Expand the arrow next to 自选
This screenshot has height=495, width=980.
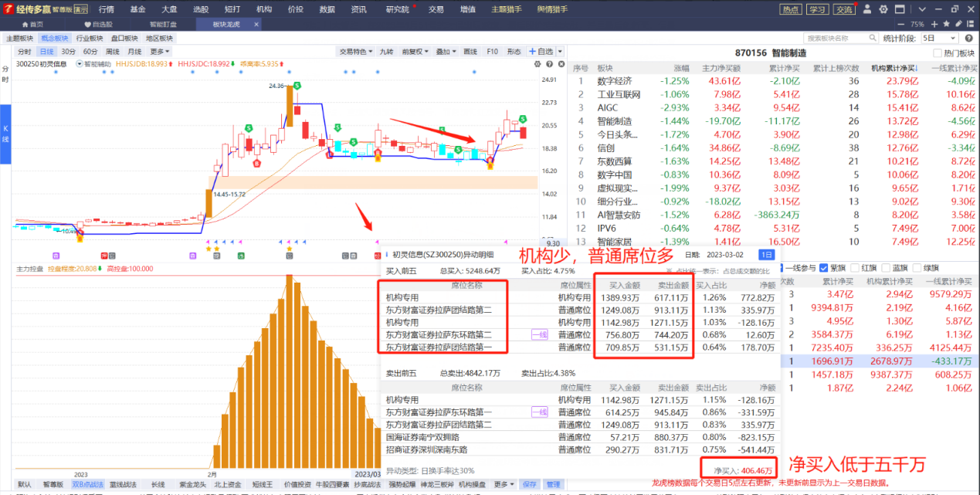pyautogui.click(x=561, y=52)
